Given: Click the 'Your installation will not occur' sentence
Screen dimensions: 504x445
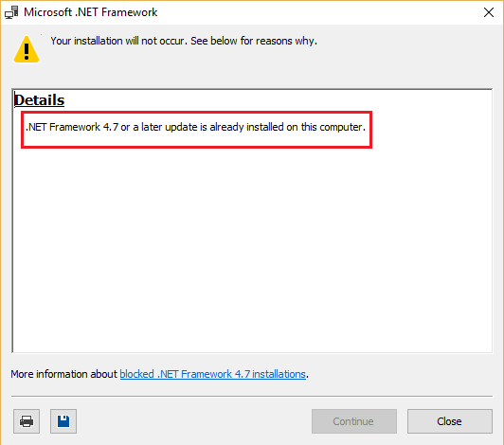Looking at the screenshot, I should point(119,41).
